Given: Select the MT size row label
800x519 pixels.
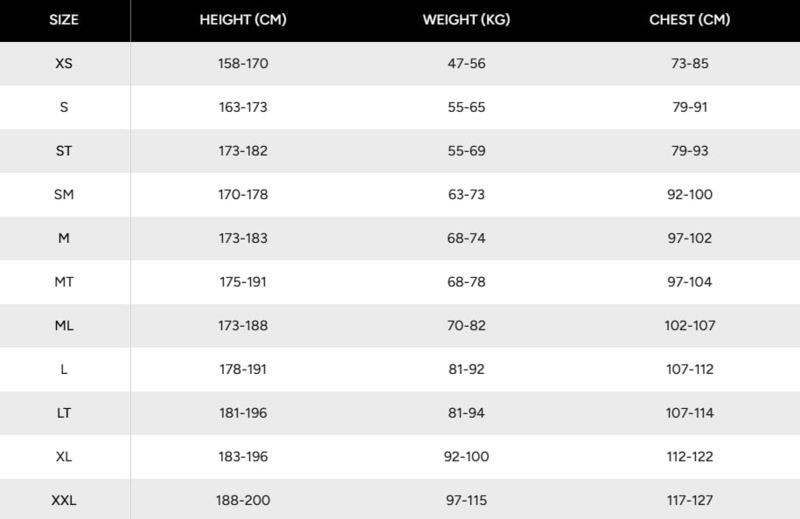Looking at the screenshot, I should (64, 282).
